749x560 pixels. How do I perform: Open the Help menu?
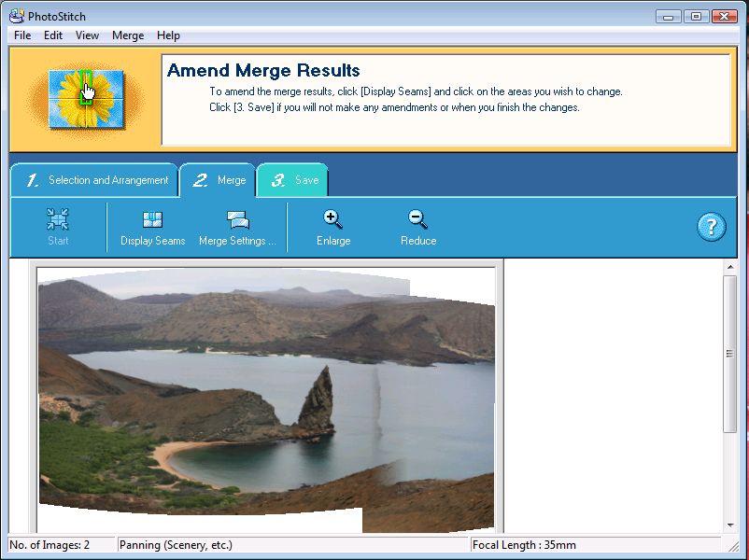[168, 35]
